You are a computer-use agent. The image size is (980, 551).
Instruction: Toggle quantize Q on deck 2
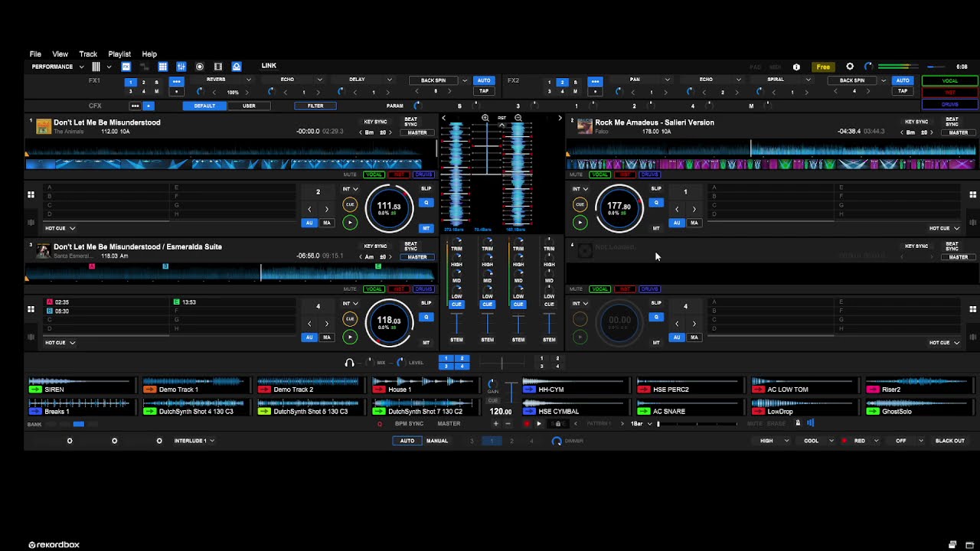656,203
